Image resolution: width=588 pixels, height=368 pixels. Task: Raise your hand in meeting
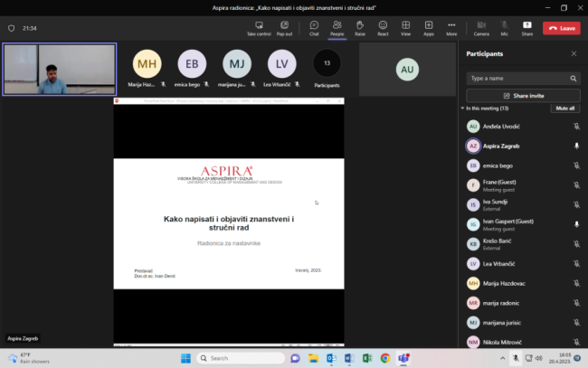point(360,27)
